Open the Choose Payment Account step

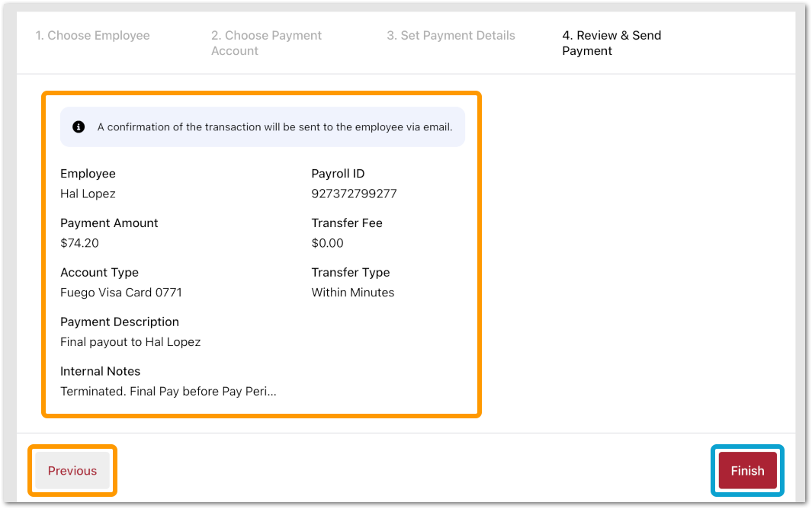pos(266,43)
